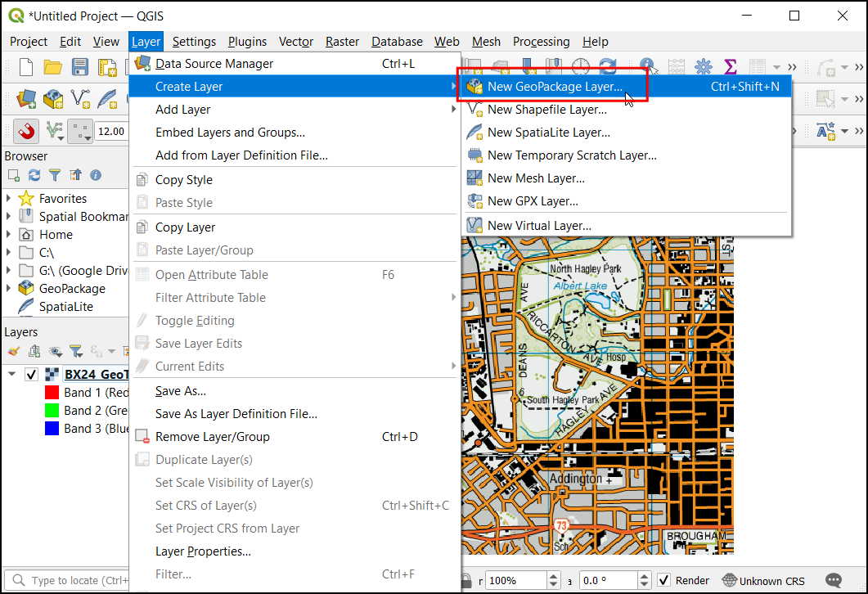Choose New Shapefile Layer from submenu
The width and height of the screenshot is (868, 594).
546,109
